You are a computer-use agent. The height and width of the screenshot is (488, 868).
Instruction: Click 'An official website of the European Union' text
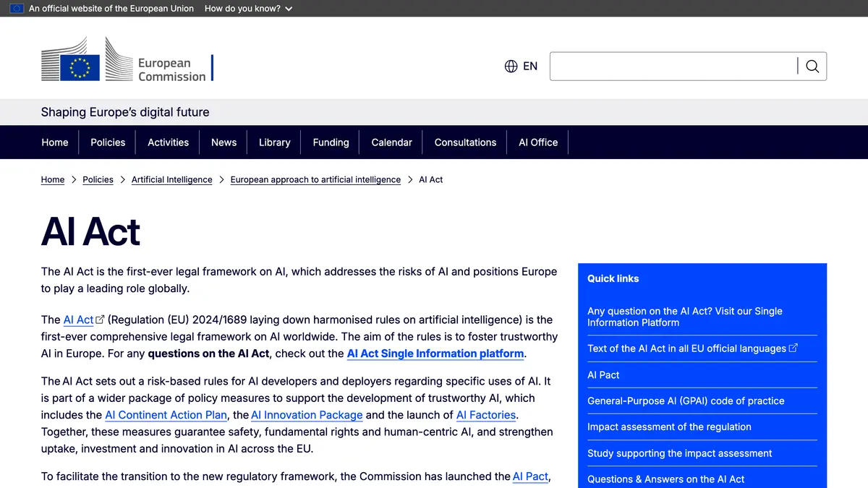pyautogui.click(x=111, y=9)
